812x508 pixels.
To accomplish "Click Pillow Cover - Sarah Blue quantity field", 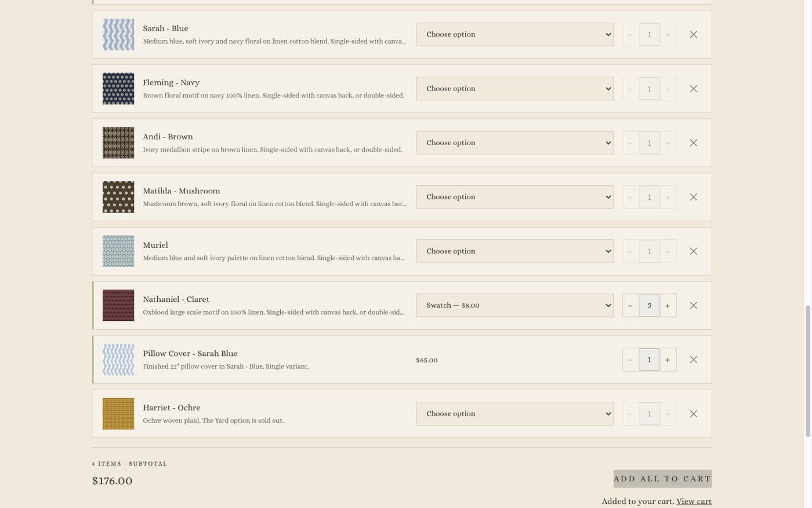I will point(649,359).
